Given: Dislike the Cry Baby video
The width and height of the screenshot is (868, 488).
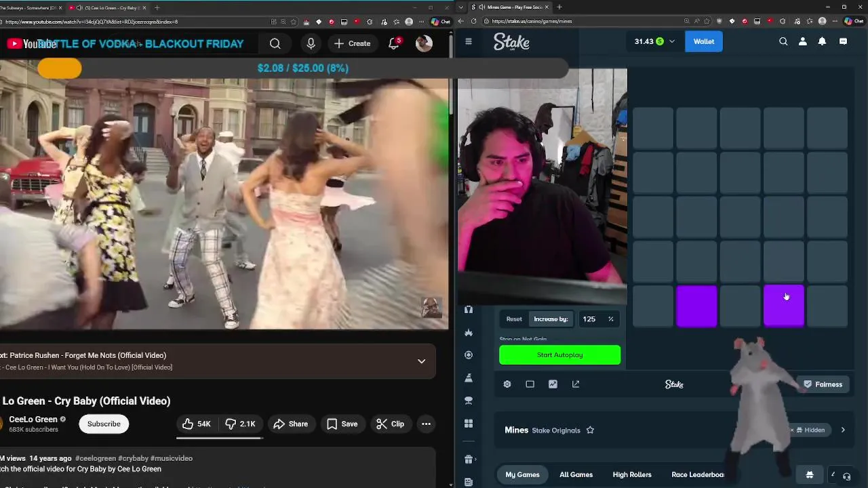Looking at the screenshot, I should pyautogui.click(x=240, y=424).
